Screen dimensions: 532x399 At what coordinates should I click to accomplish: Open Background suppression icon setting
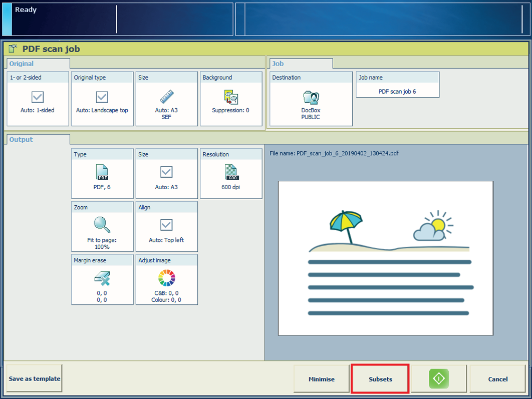click(x=231, y=97)
